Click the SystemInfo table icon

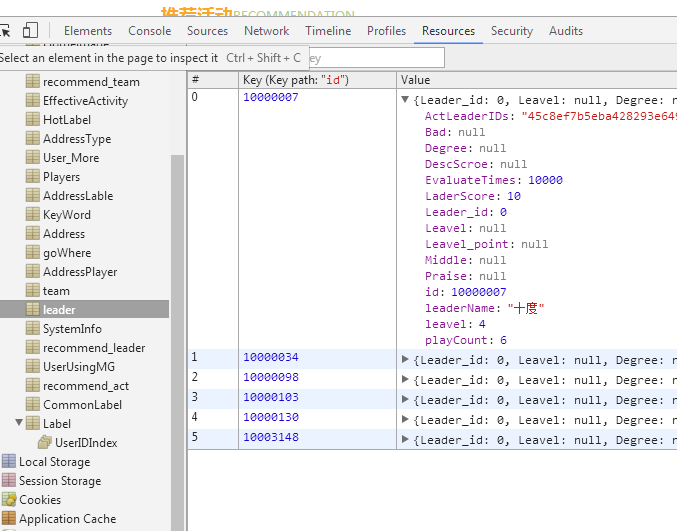pyautogui.click(x=33, y=328)
